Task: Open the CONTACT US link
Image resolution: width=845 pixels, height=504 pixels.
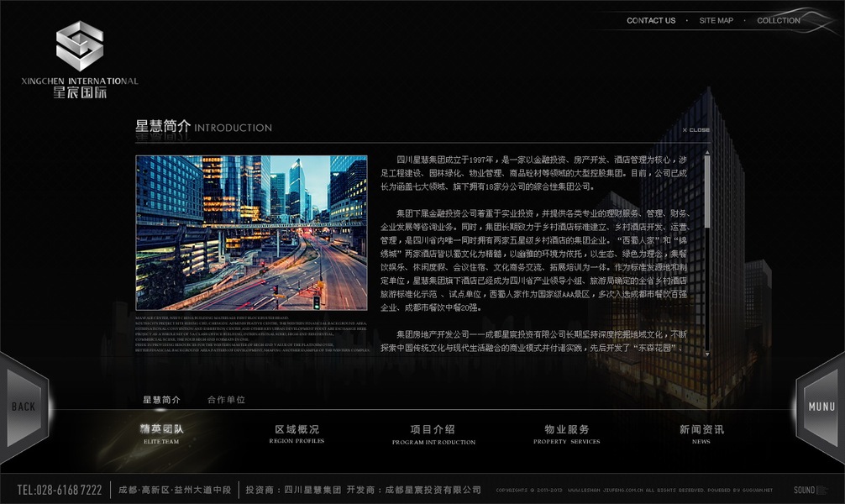Action: tap(650, 20)
